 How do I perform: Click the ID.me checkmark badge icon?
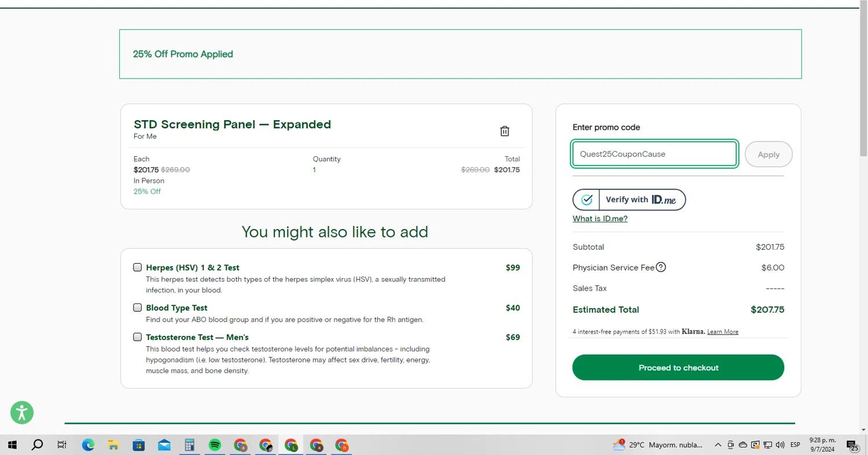pyautogui.click(x=587, y=199)
